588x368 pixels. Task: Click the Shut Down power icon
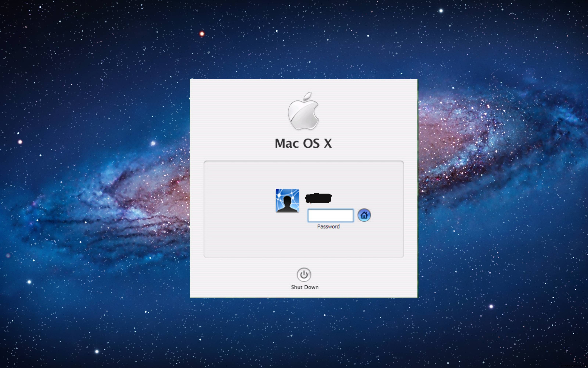(x=304, y=275)
